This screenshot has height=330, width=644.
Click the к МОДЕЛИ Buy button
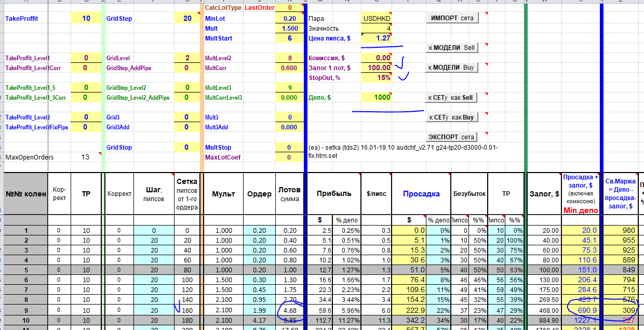tap(452, 68)
